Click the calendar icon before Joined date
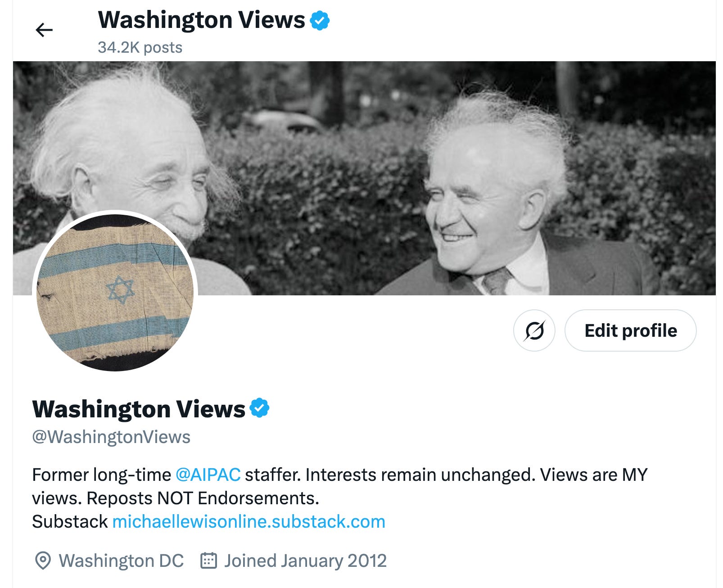 point(208,561)
